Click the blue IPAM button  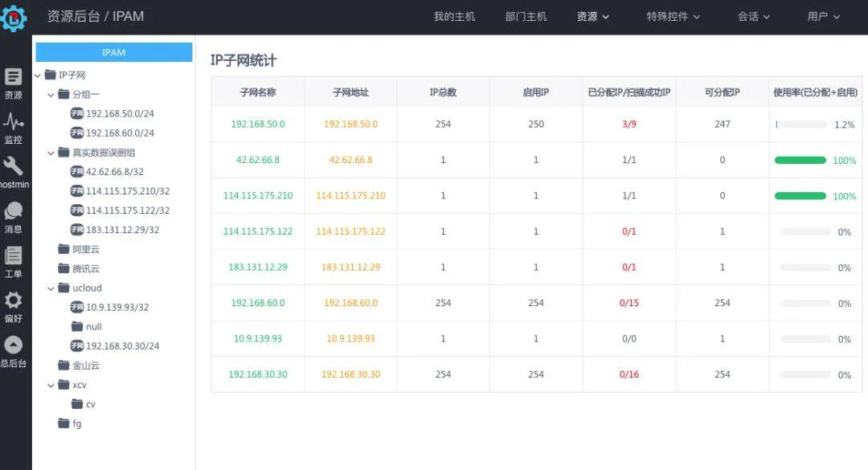(114, 52)
